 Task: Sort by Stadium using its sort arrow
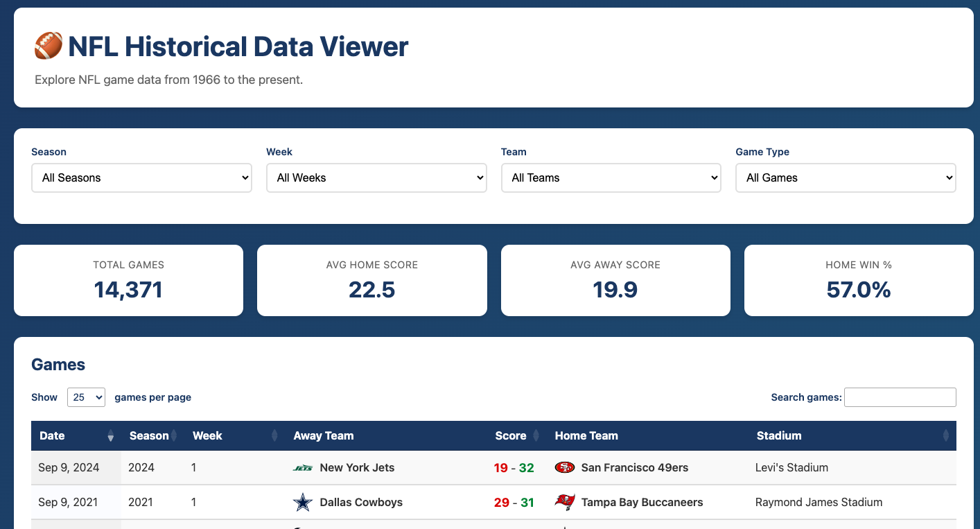point(946,436)
